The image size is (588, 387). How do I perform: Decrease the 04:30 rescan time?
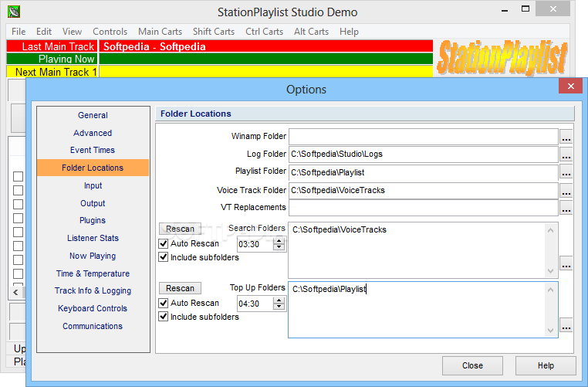(279, 307)
